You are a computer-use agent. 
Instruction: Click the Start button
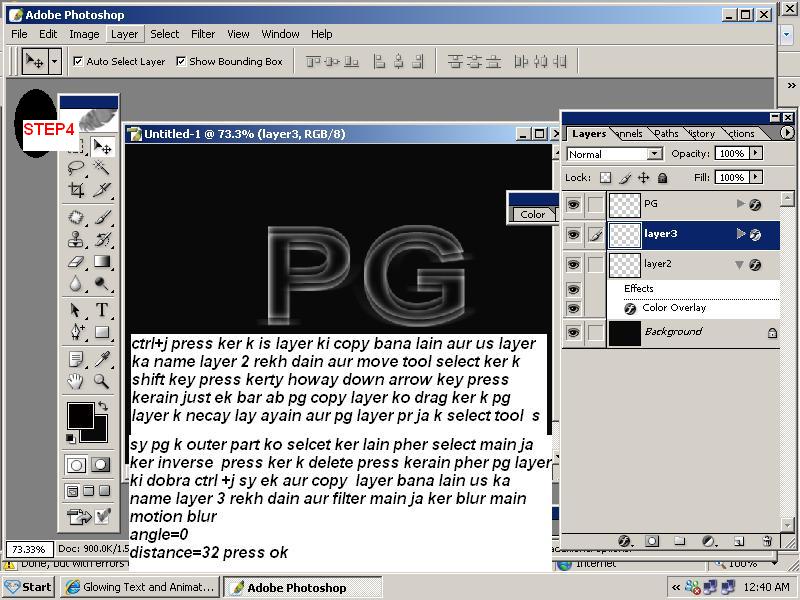29,587
